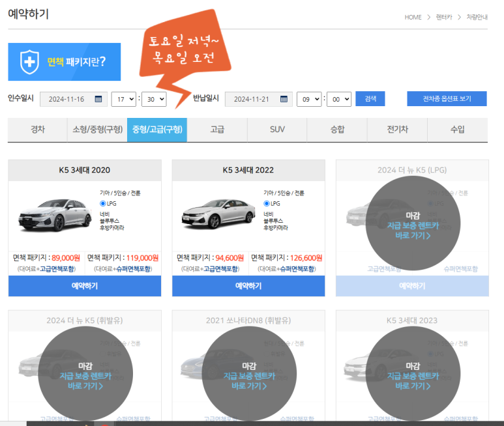Select the 중형/고급(구형) tab
The image size is (504, 426).
coord(157,130)
